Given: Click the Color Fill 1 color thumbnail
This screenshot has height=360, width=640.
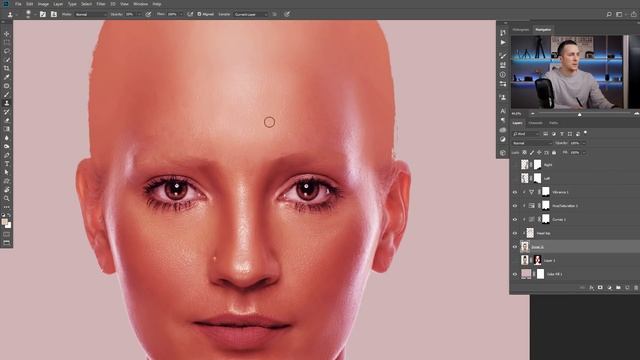Looking at the screenshot, I should [x=526, y=274].
